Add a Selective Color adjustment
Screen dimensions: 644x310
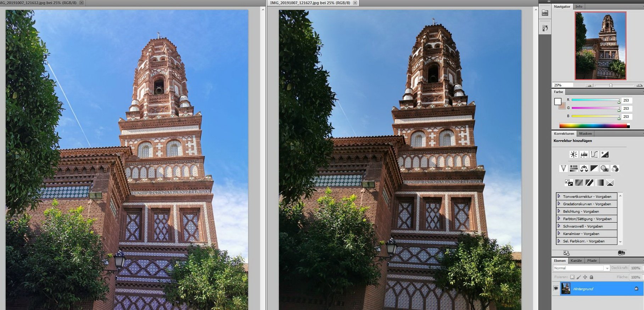click(x=610, y=183)
